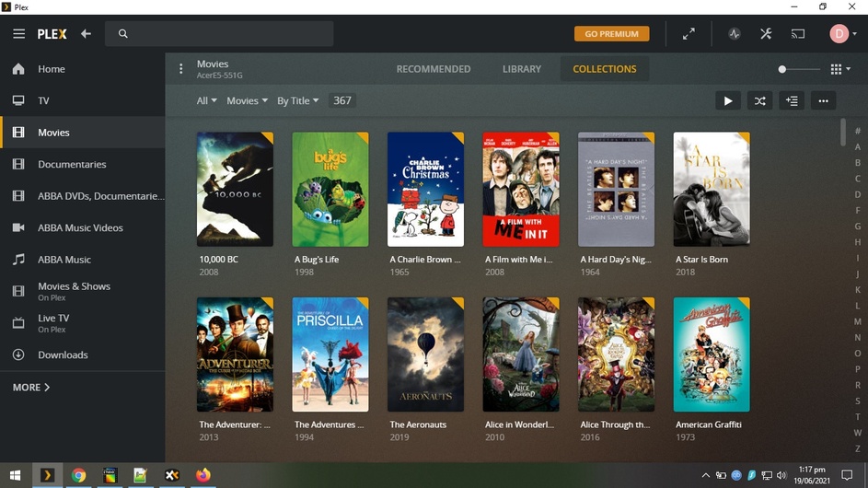
Task: Open A Star Is Born poster
Action: point(712,189)
